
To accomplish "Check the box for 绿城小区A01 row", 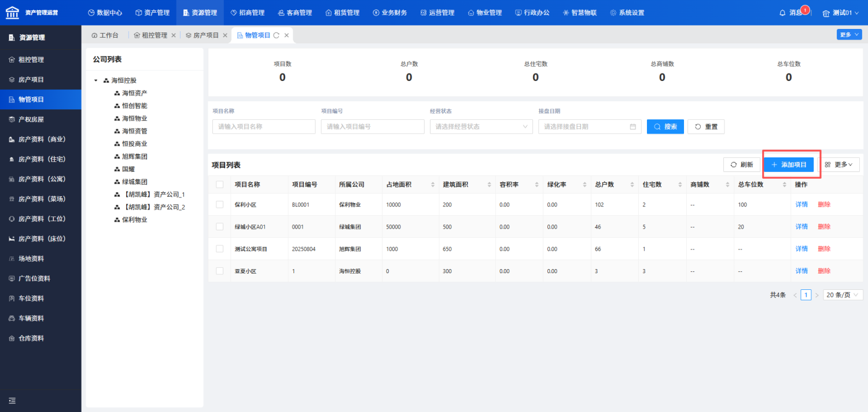I will click(x=219, y=227).
